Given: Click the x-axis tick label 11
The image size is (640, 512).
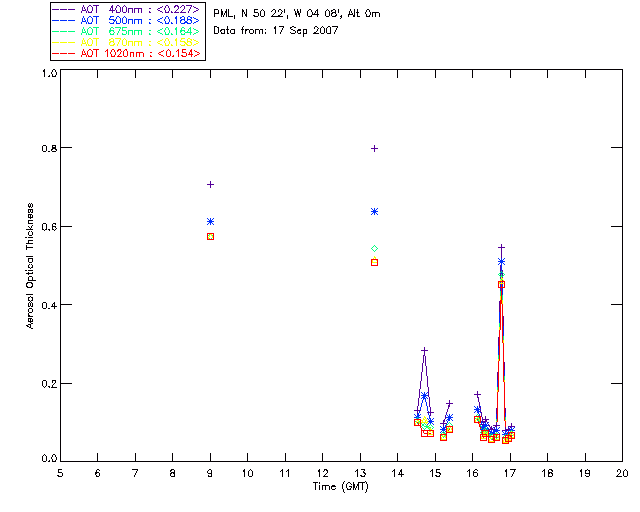Looking at the screenshot, I should click(285, 473).
